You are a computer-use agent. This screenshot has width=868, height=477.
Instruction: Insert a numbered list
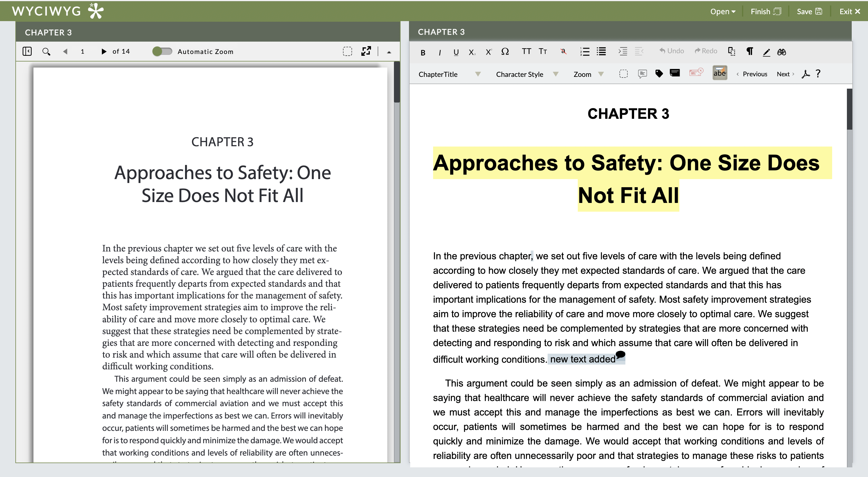(585, 52)
